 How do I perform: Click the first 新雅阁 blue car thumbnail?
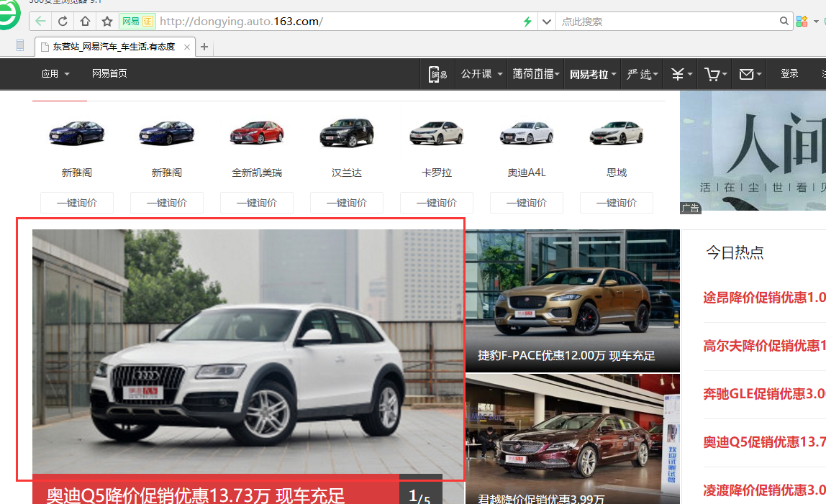coord(77,133)
